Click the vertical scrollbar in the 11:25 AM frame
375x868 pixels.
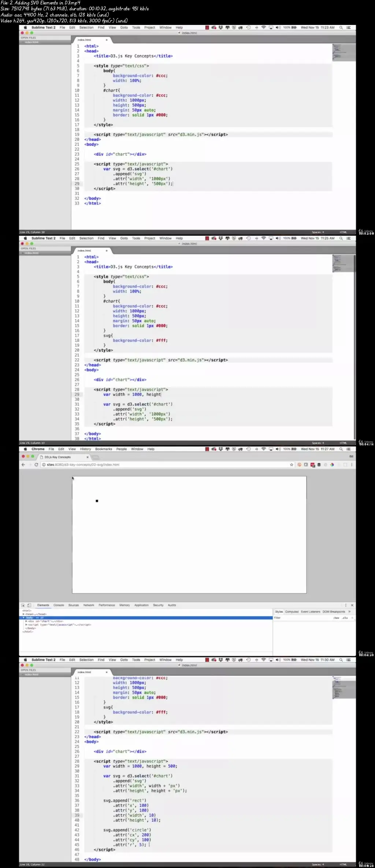point(354,347)
